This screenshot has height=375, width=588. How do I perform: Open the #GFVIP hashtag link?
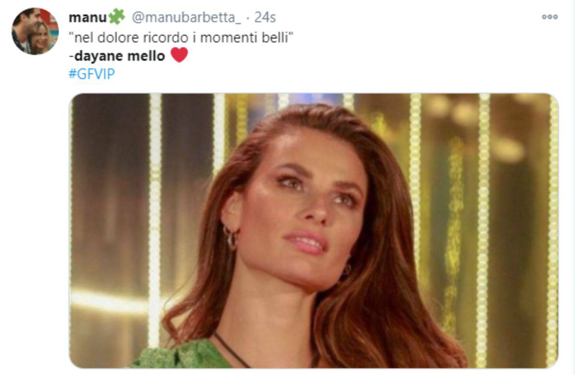92,74
